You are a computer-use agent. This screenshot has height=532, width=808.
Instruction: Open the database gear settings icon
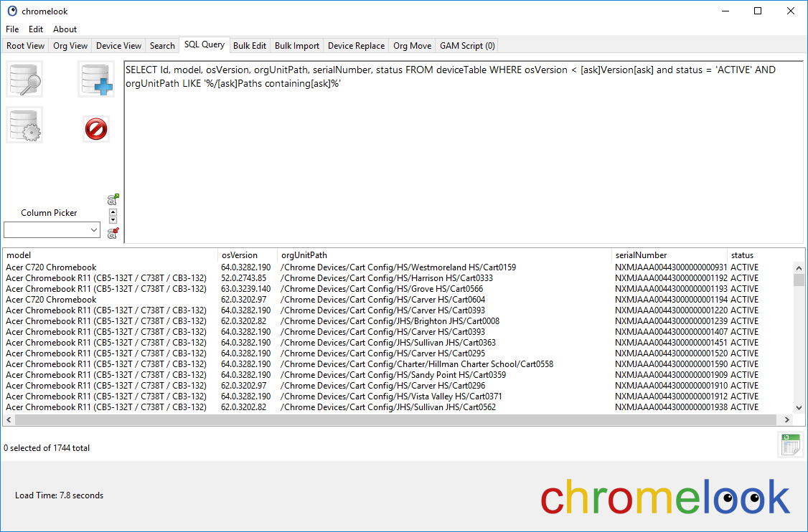[x=24, y=125]
